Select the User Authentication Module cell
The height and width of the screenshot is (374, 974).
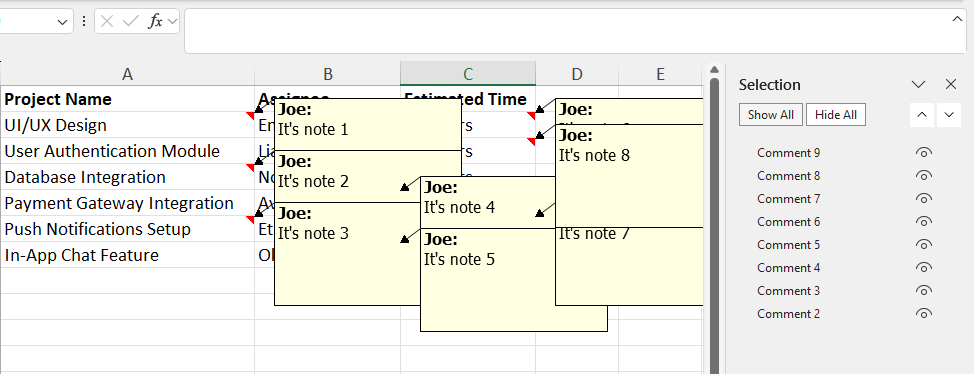pyautogui.click(x=127, y=151)
